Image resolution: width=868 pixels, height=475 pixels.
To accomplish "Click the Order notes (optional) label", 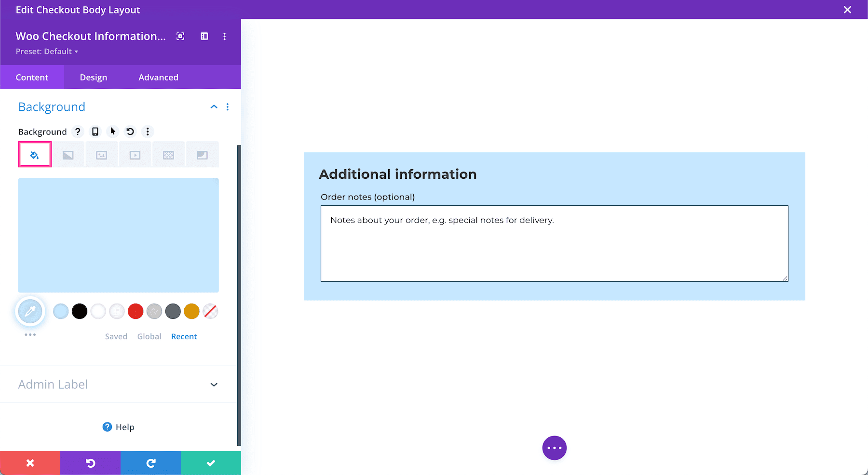I will (368, 197).
